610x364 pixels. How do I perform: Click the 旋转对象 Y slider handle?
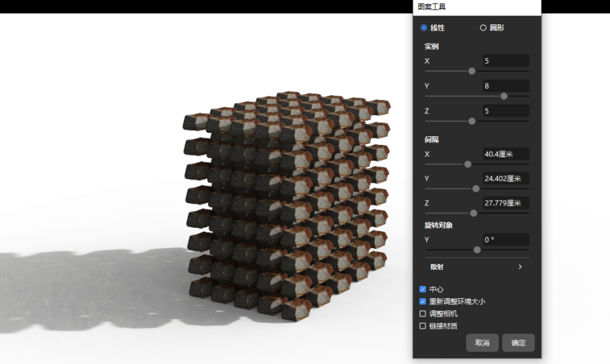477,249
